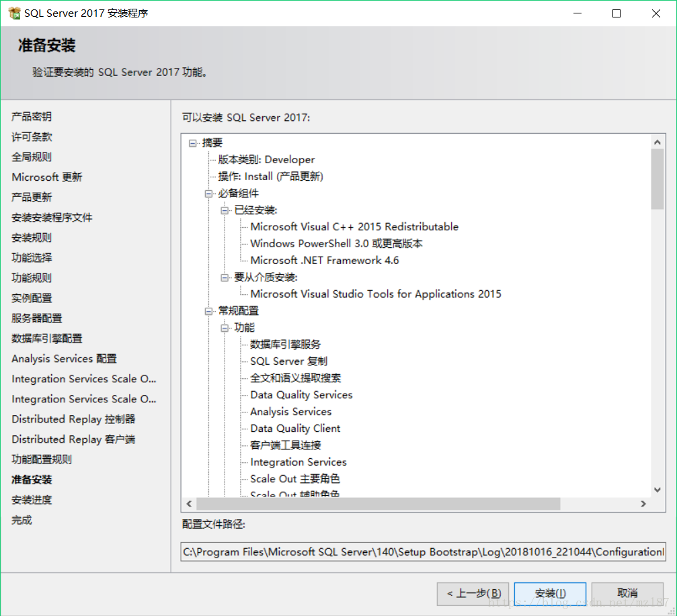Viewport: 677px width, 616px height.
Task: Select the 许可条款 step in sidebar
Action: [32, 137]
